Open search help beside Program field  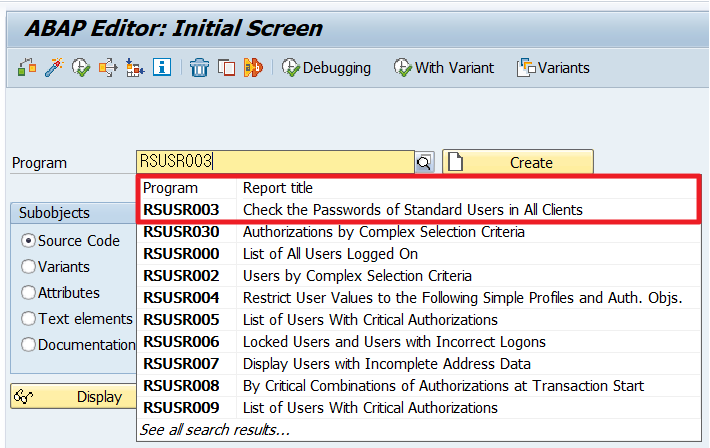(x=424, y=162)
